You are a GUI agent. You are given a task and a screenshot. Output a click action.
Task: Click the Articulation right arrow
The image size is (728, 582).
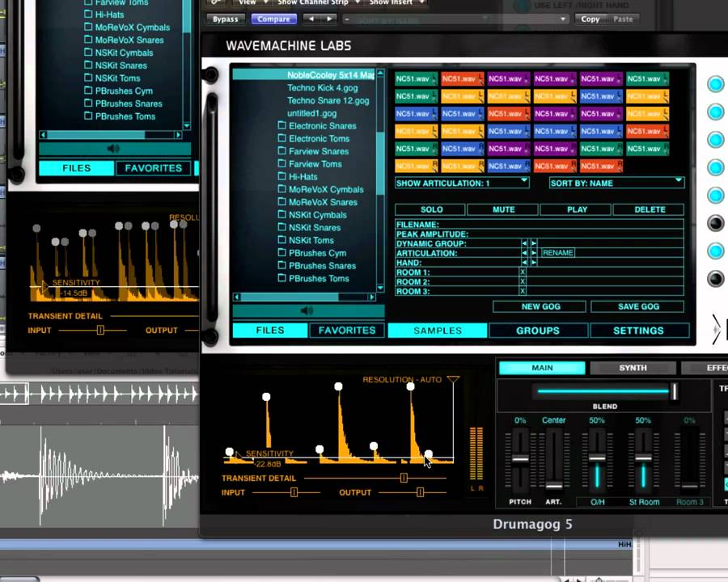point(534,253)
